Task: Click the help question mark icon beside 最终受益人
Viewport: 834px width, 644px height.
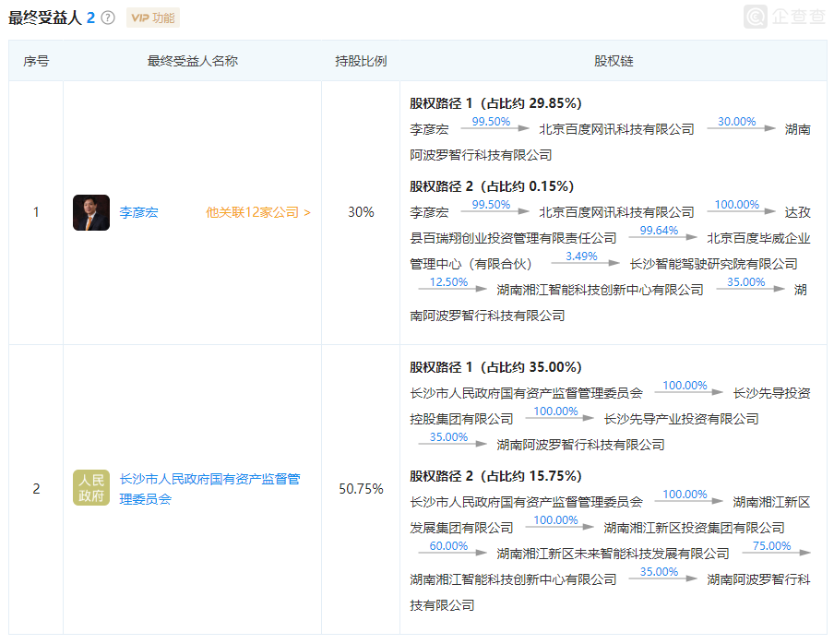Action: 108,18
